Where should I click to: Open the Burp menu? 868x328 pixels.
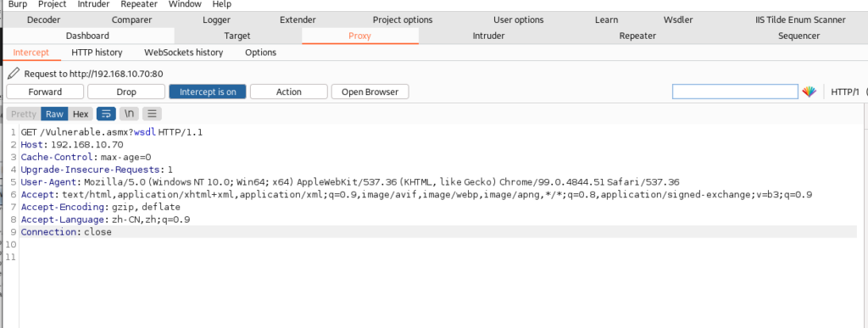click(x=18, y=4)
